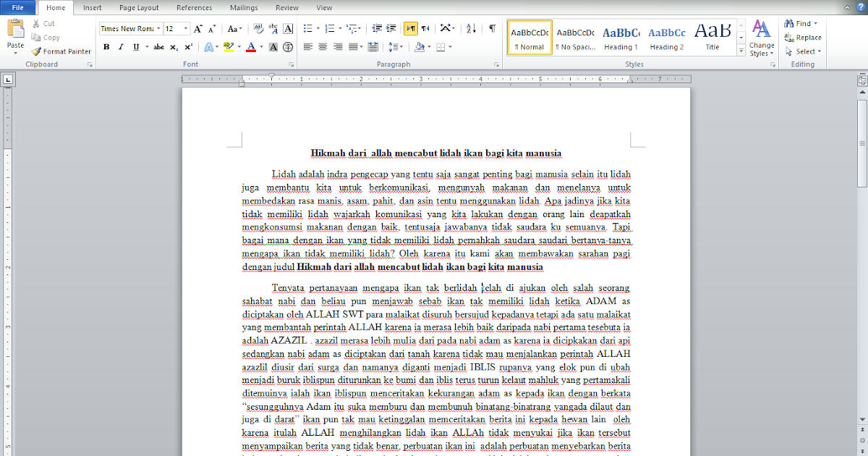
Task: Click the ruler tab selector box
Action: coord(7,80)
